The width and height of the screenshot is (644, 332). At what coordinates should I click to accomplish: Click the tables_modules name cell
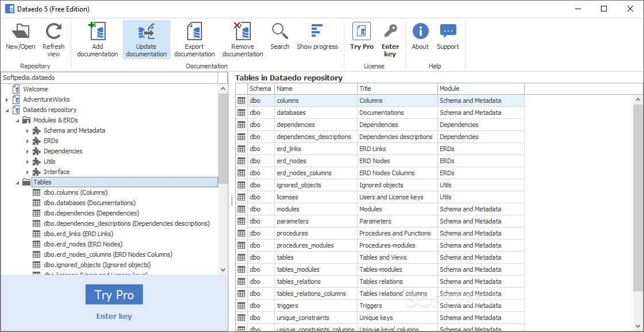(316, 269)
